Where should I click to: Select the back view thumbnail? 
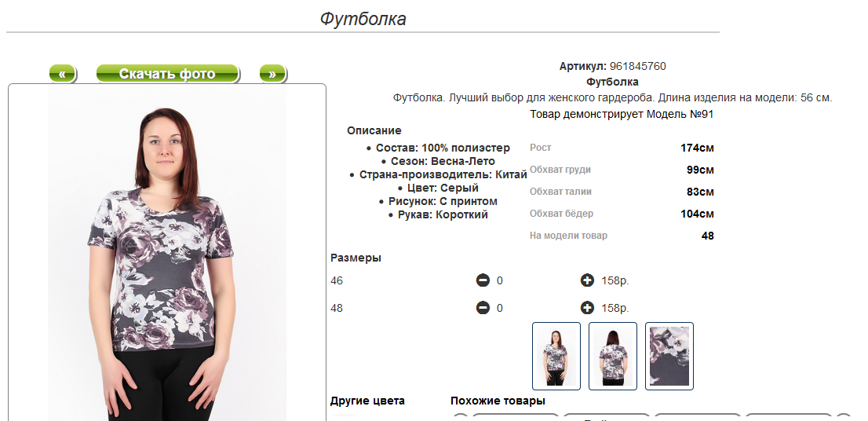tap(613, 356)
